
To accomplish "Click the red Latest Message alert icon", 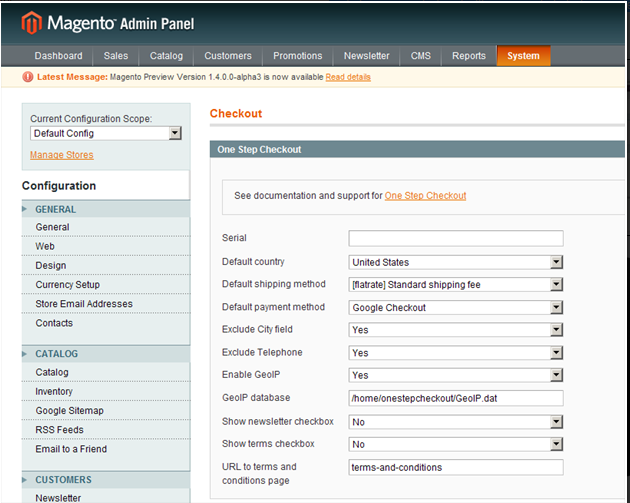I will pos(28,77).
